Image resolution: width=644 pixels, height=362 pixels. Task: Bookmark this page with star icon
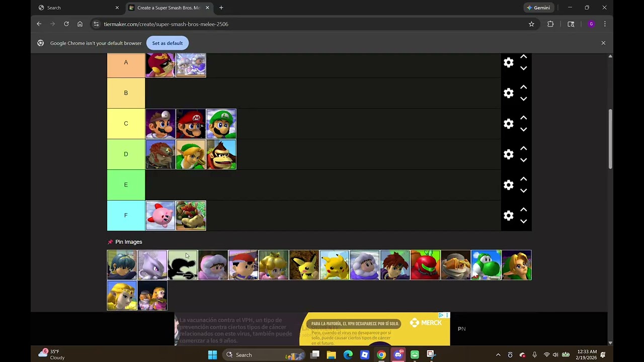tap(531, 24)
